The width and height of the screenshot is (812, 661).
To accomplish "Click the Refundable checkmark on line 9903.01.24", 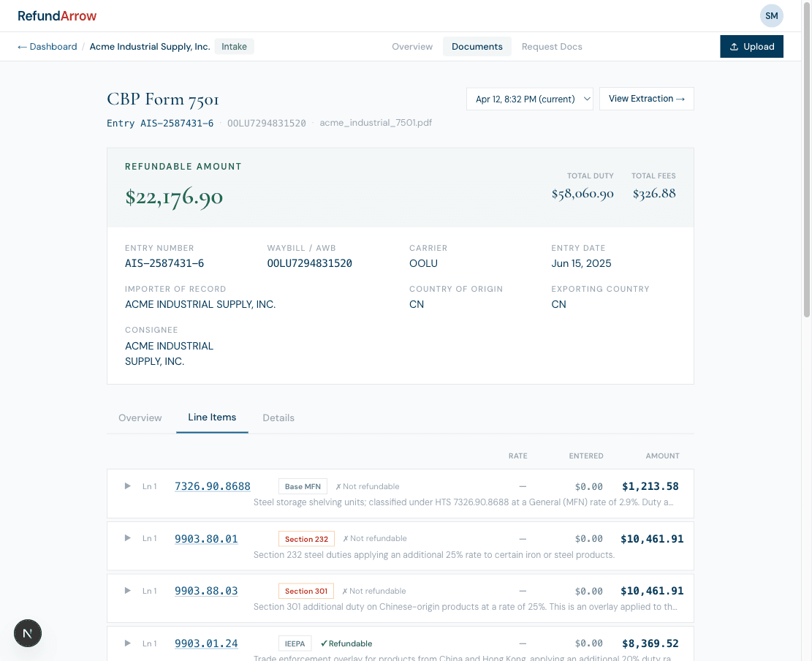I will pyautogui.click(x=346, y=643).
